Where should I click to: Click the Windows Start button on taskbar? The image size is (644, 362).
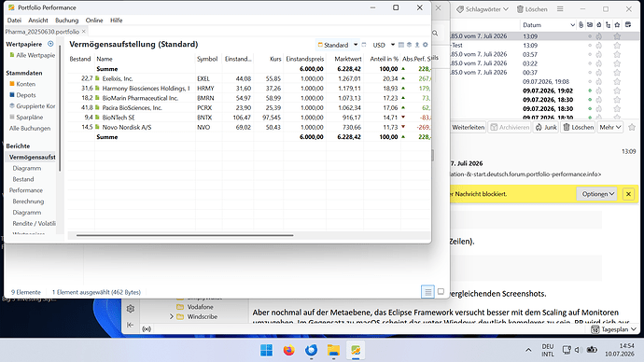[267, 350]
